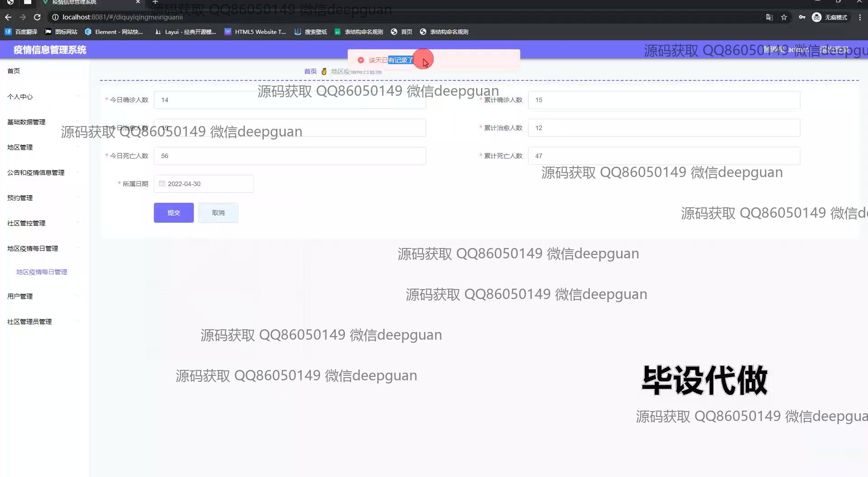Submit the form with 提交 button
Viewport: 868px width, 477px height.
tap(174, 213)
